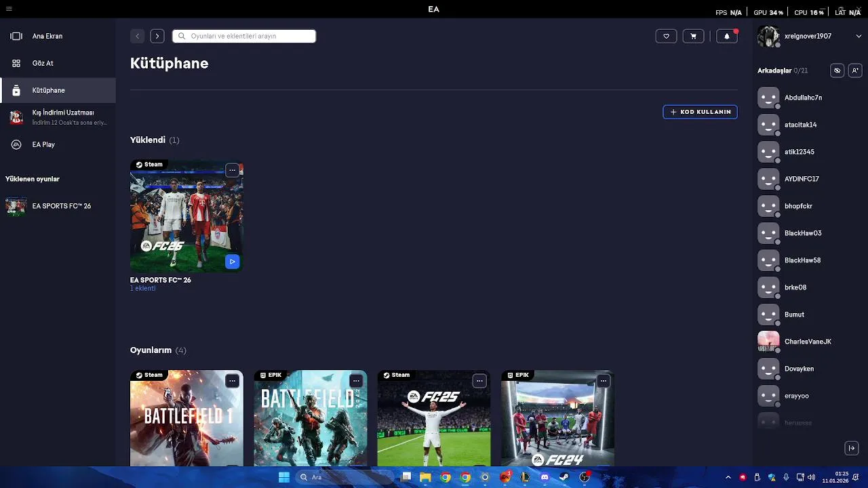Launch FC 26 with blue play button
This screenshot has height=488, width=868.
[x=232, y=262]
